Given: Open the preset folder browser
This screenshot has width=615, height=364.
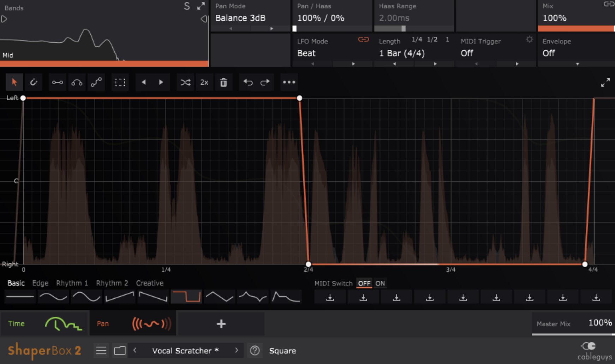Looking at the screenshot, I should [120, 351].
